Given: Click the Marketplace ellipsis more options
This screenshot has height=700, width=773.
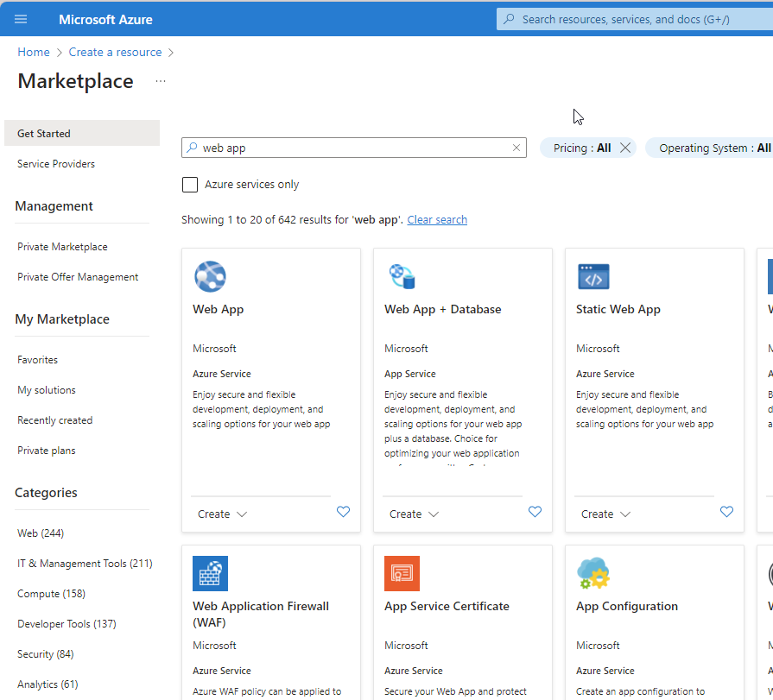Looking at the screenshot, I should [x=161, y=81].
